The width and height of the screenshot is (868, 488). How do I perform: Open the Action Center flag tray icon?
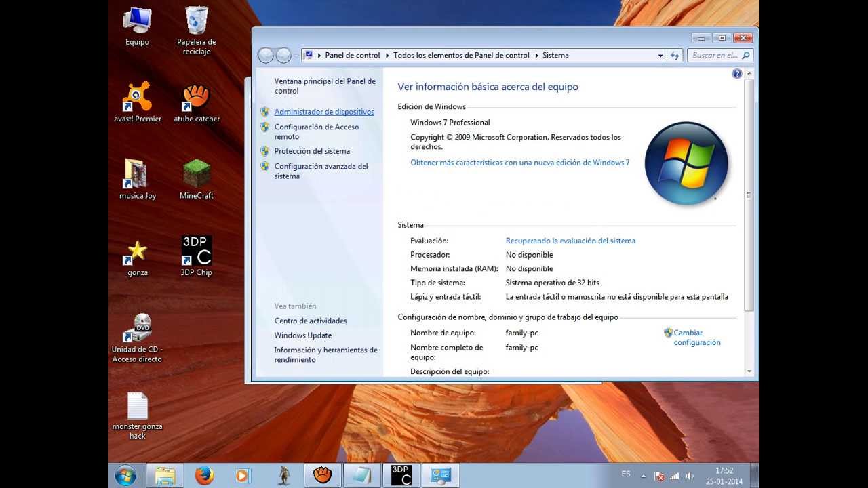[x=659, y=476]
